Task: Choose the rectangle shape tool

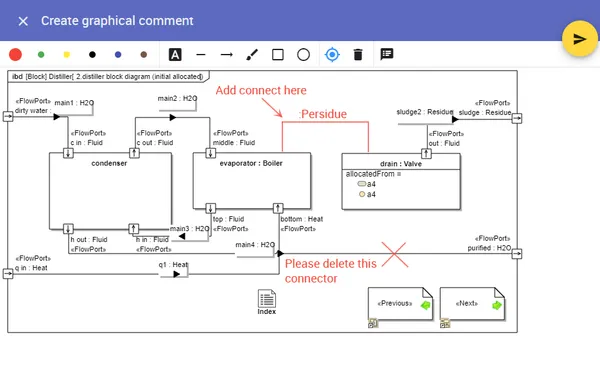Action: click(x=278, y=55)
